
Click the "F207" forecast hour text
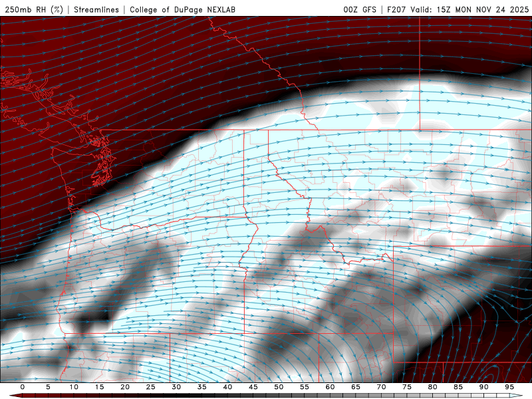point(396,9)
